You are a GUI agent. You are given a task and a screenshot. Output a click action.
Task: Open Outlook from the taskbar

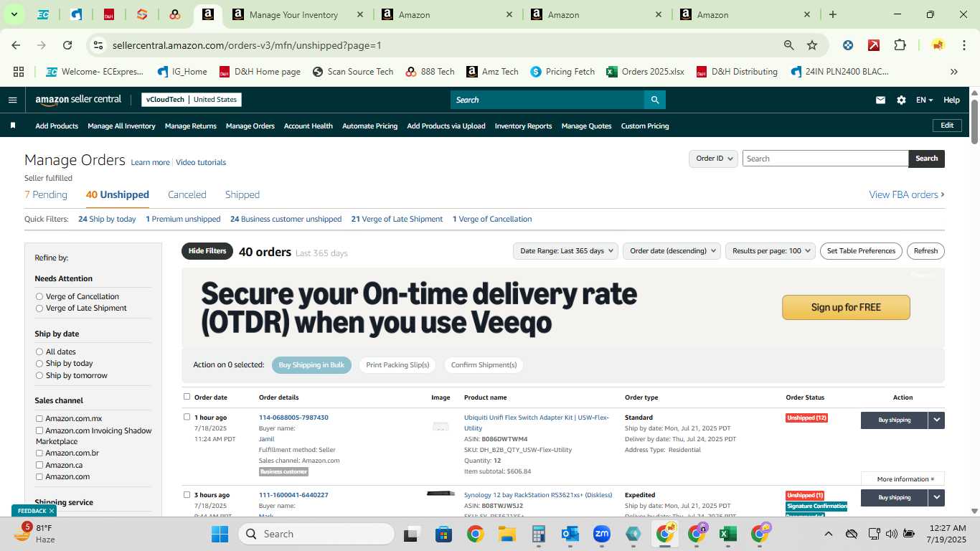click(570, 534)
